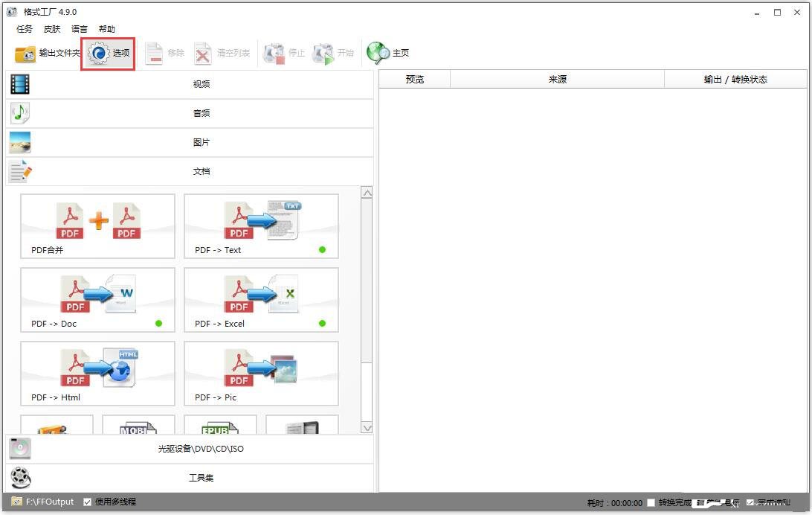Click the document list scrollbar thumb
Screen dimensions: 812x515
pos(367,281)
